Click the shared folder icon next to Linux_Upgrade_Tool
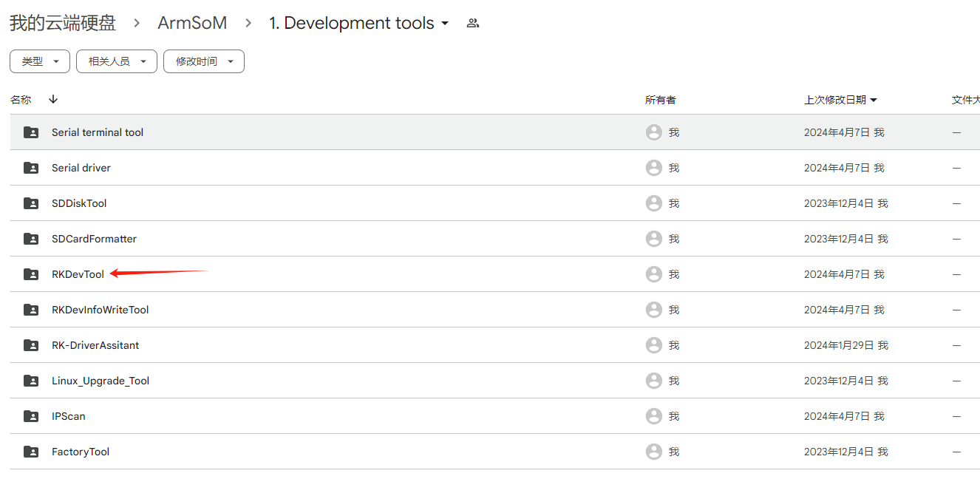Screen dimensions: 980x479 (x=30, y=381)
